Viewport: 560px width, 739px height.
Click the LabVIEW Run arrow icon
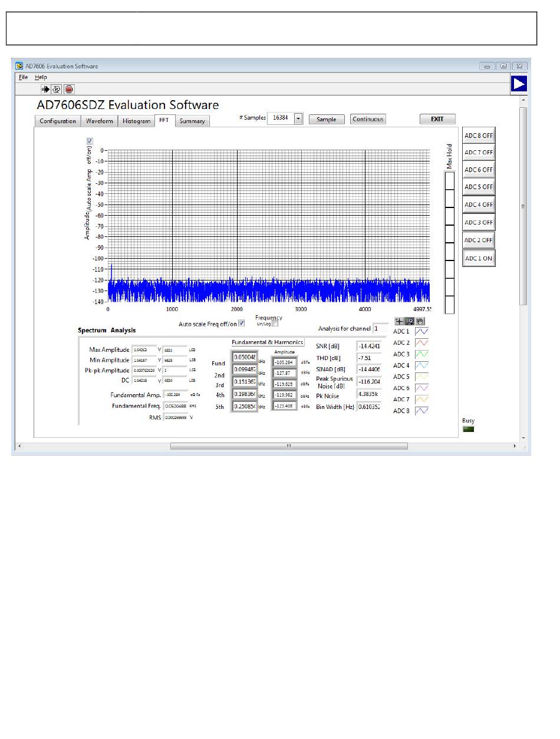pos(46,90)
